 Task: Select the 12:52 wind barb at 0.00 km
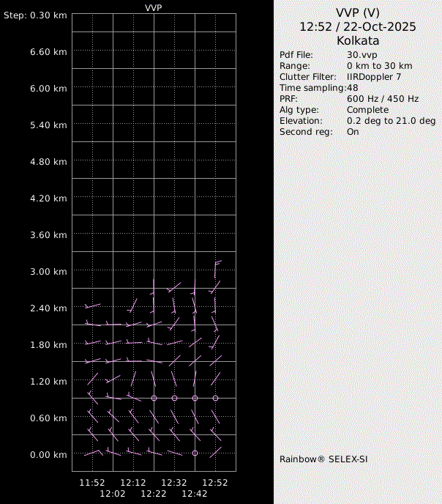pyautogui.click(x=216, y=451)
